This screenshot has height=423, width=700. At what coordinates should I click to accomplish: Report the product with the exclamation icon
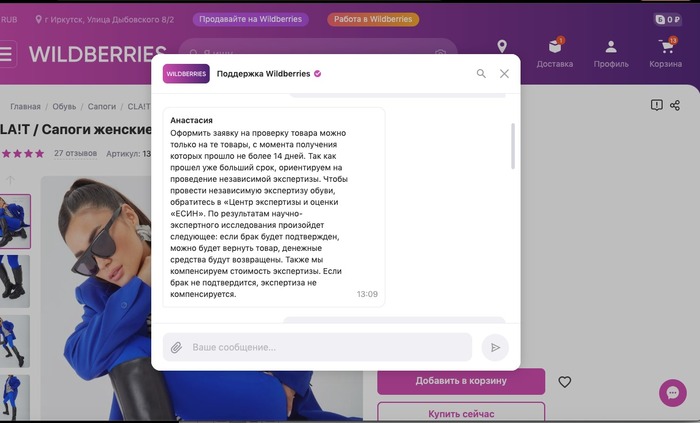coord(656,105)
